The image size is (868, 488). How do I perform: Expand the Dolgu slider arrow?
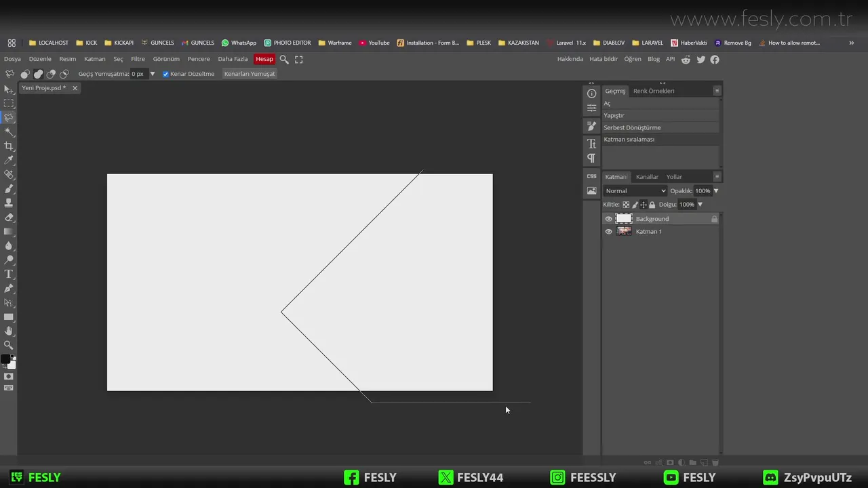[700, 205]
